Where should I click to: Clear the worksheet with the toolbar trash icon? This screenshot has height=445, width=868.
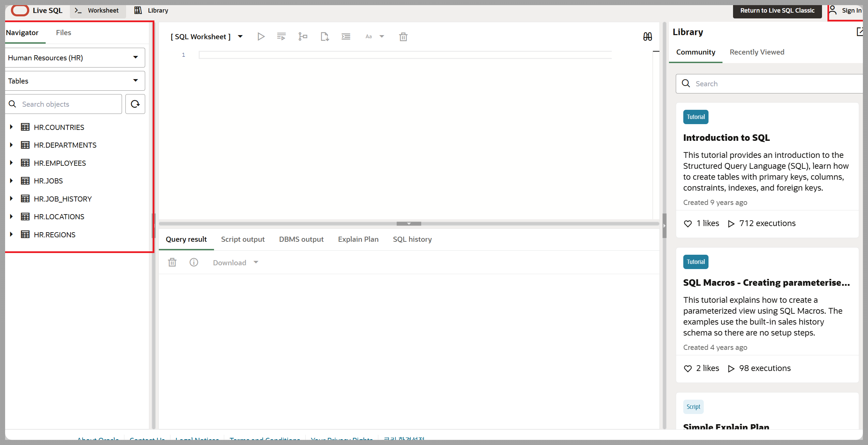tap(403, 36)
